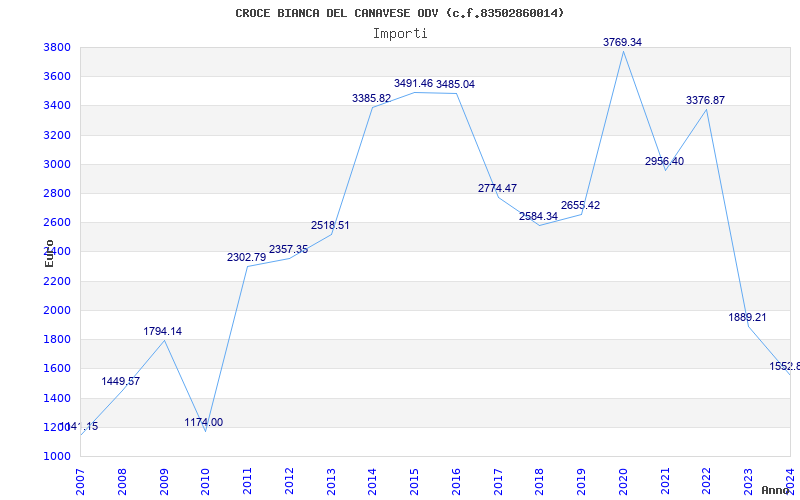
Task: Click the 2012 year axis label
Action: 289,482
